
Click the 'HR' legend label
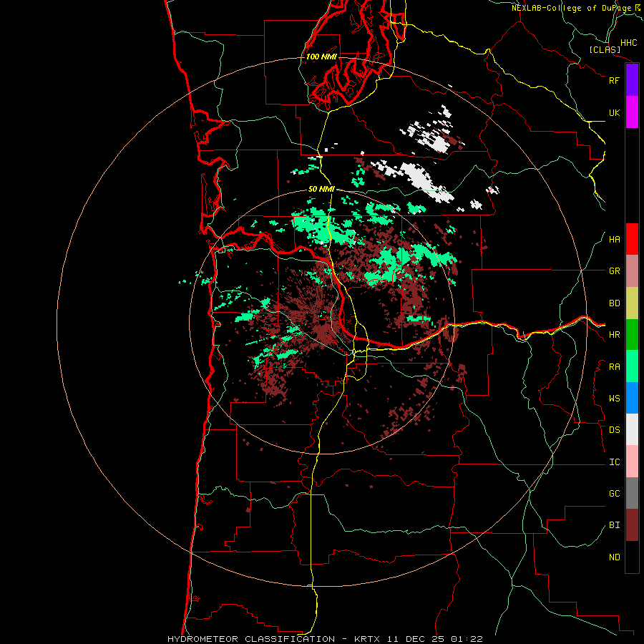click(x=614, y=335)
